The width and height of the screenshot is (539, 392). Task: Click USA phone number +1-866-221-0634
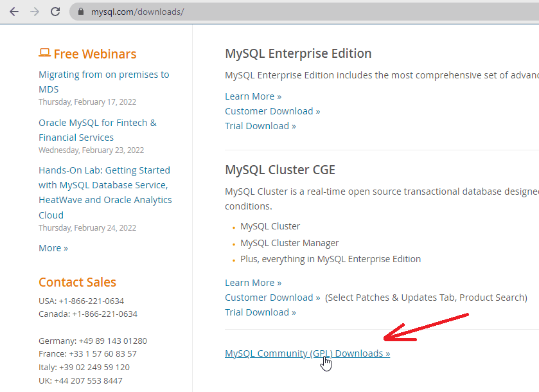click(x=91, y=301)
